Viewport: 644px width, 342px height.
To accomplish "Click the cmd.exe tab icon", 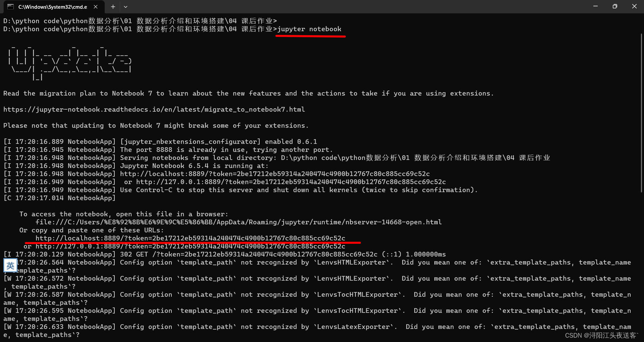I will 10,7.
